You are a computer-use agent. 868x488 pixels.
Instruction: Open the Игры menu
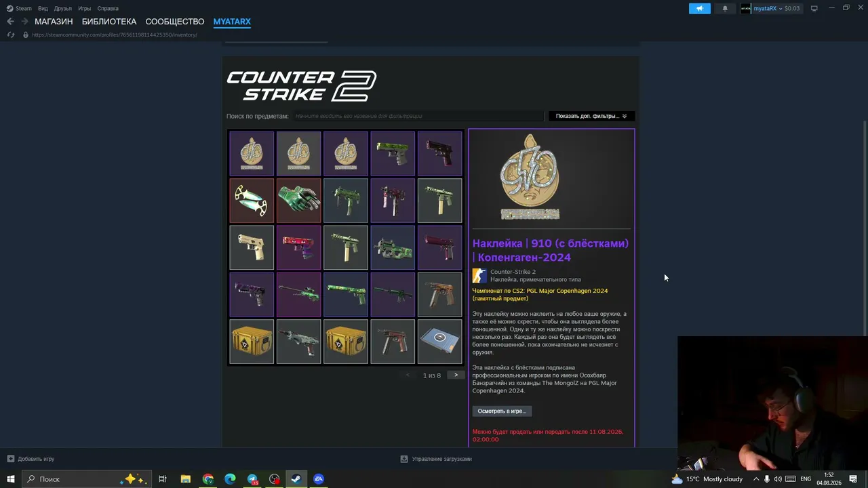tap(84, 8)
